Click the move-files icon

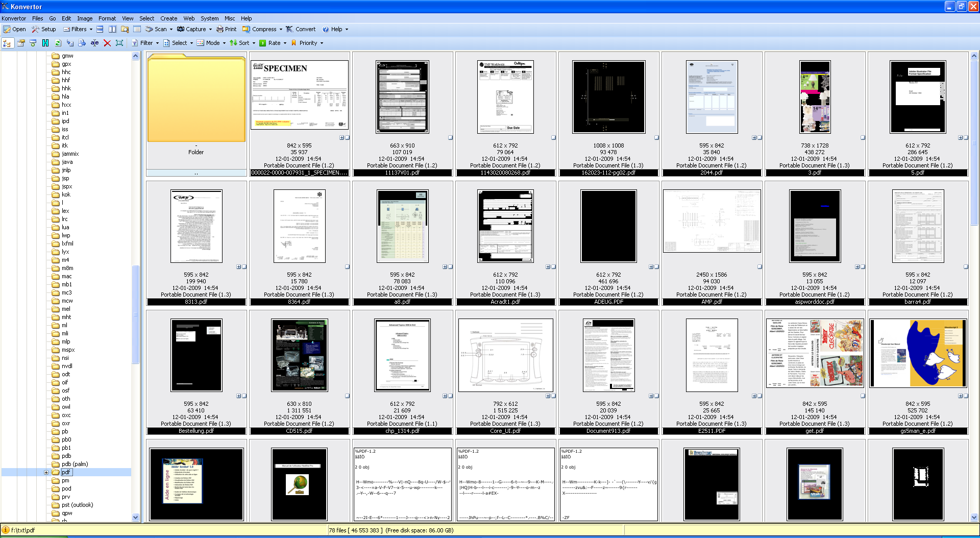point(82,43)
